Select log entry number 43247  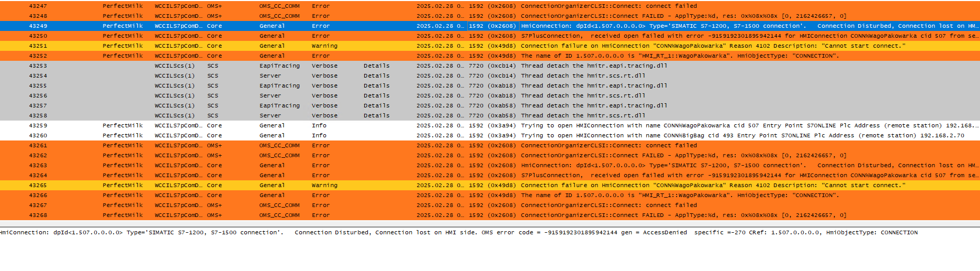click(38, 6)
